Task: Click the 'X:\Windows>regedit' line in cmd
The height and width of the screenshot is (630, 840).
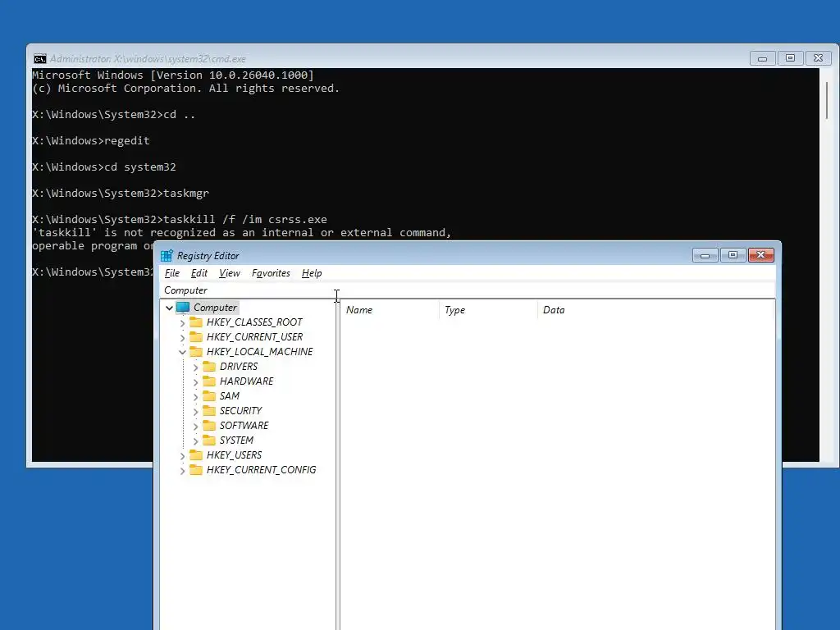Action: (91, 141)
